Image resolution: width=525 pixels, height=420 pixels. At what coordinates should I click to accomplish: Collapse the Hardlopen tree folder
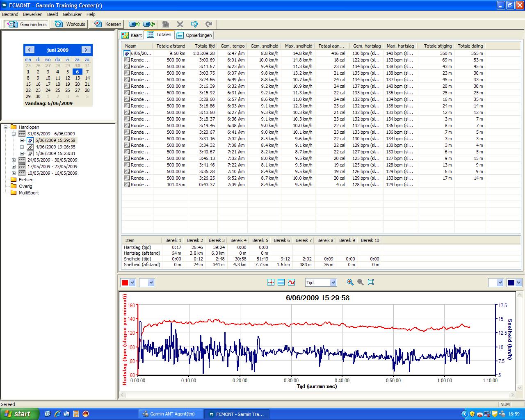(x=6, y=127)
